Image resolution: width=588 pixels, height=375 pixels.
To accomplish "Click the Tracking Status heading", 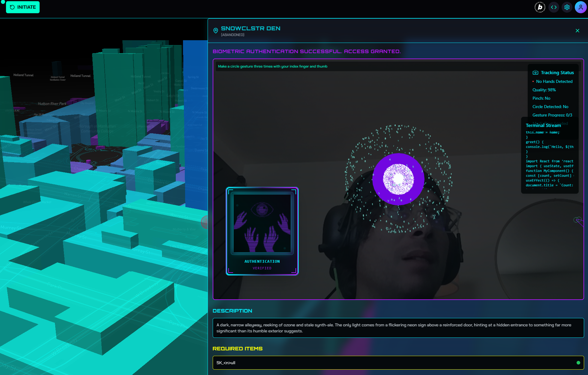I will click(557, 73).
